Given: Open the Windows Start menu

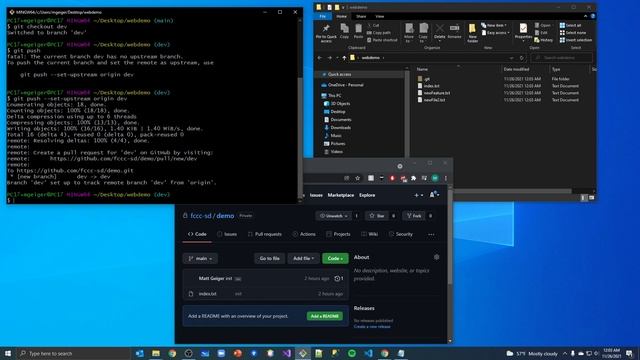Looking at the screenshot, I should pyautogui.click(x=8, y=353).
